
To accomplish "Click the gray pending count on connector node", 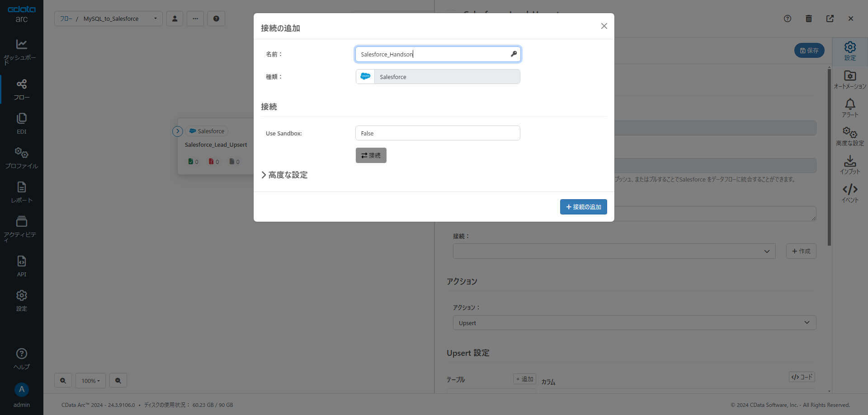I will pyautogui.click(x=234, y=162).
